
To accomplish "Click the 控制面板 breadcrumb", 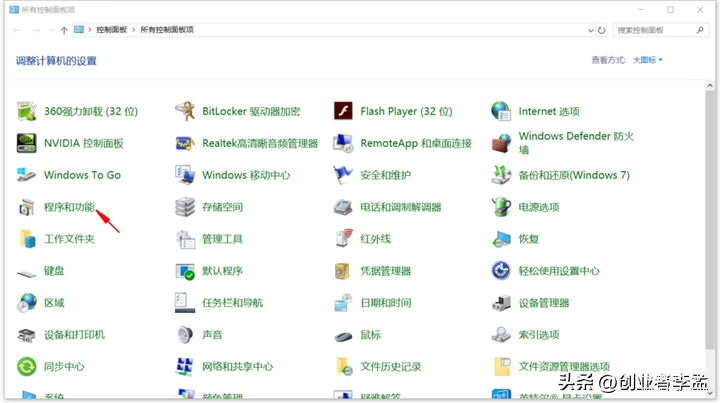I will point(112,30).
